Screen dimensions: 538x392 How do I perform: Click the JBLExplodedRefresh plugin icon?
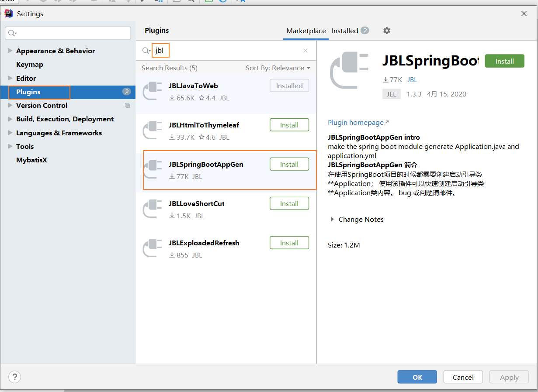tap(153, 248)
